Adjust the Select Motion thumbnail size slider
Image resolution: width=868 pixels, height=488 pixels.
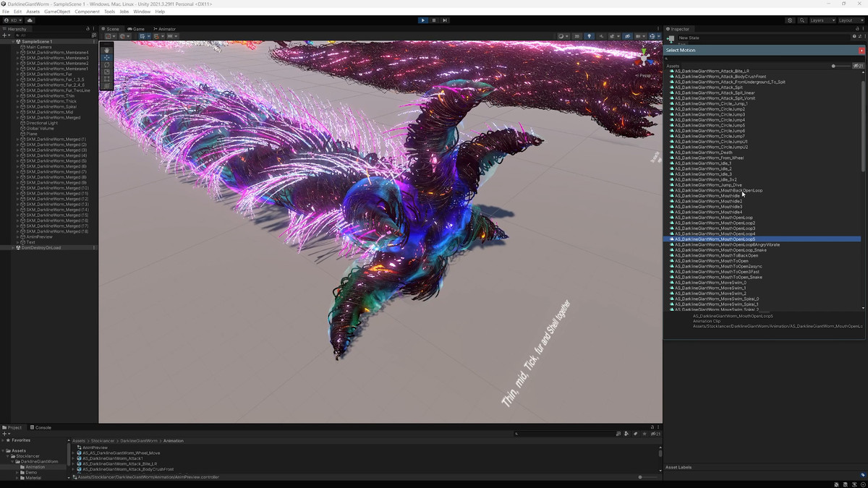pos(833,66)
